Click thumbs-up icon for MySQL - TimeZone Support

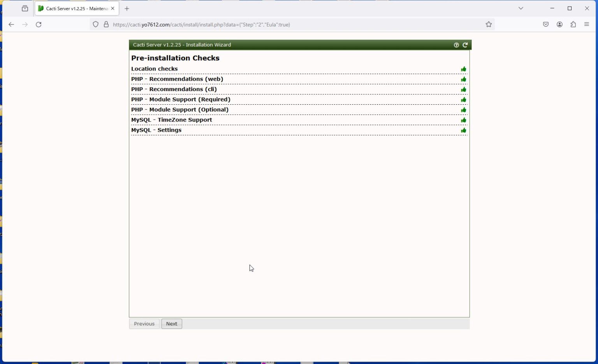coord(463,120)
